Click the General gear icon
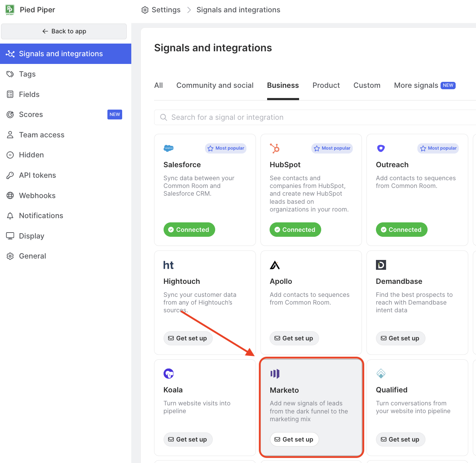 (x=10, y=256)
